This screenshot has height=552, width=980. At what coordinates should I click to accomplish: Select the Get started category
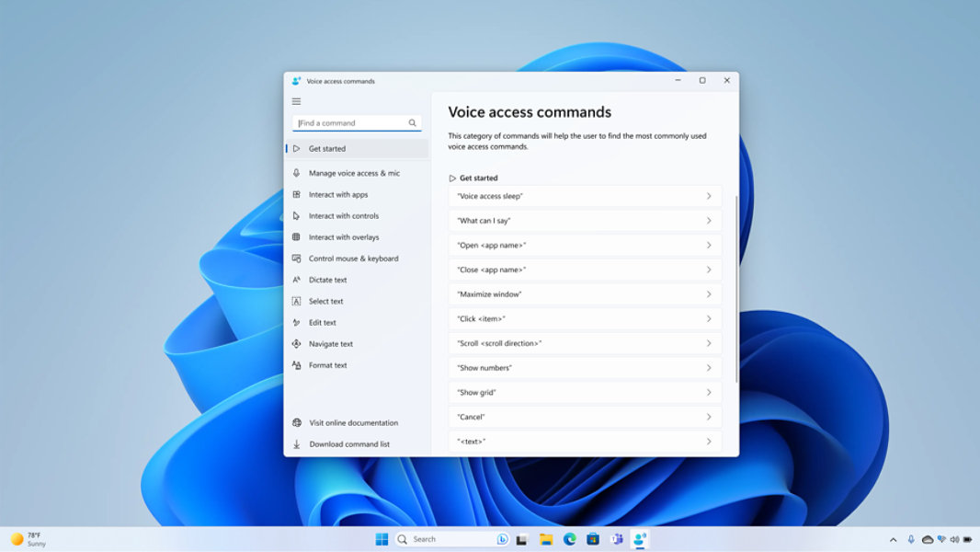[x=357, y=149]
